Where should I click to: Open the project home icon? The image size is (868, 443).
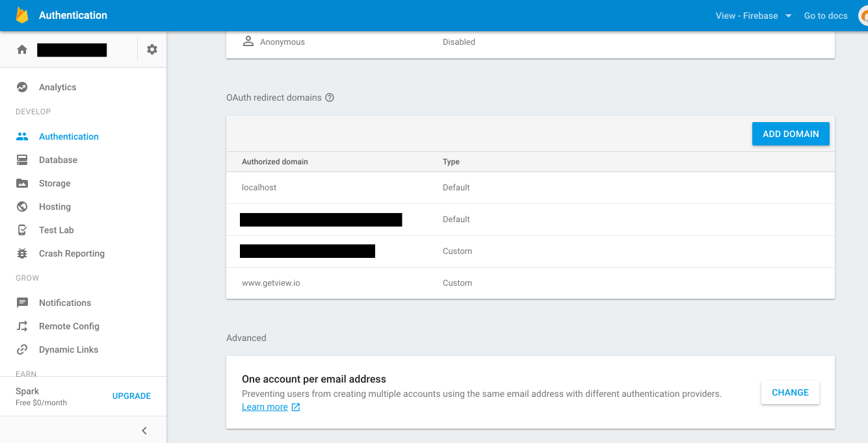pyautogui.click(x=22, y=49)
